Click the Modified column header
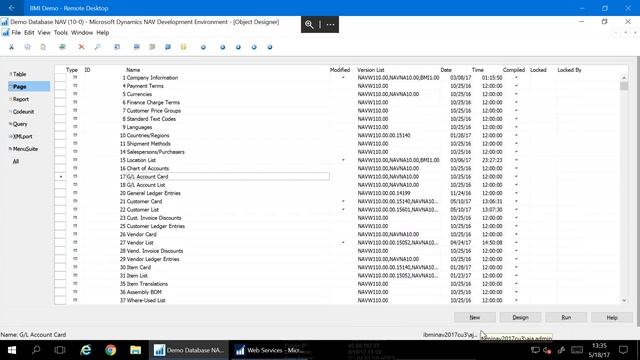640x360 pixels. click(340, 70)
